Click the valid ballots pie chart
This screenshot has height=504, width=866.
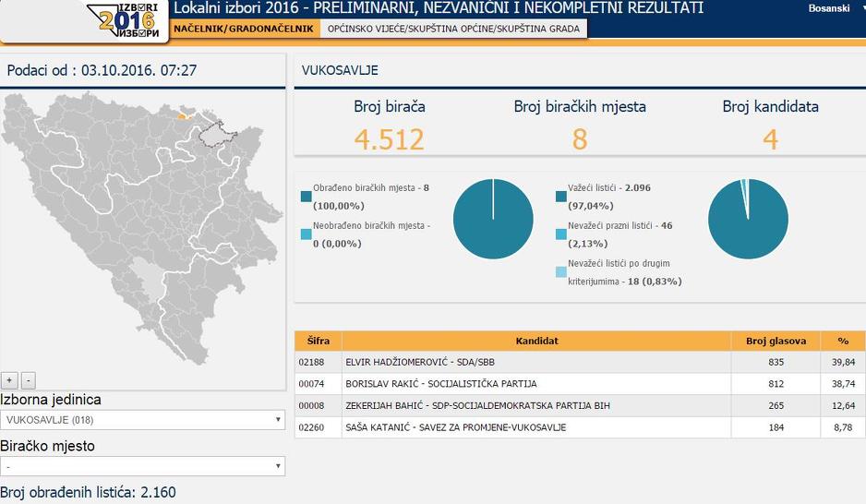tap(748, 219)
